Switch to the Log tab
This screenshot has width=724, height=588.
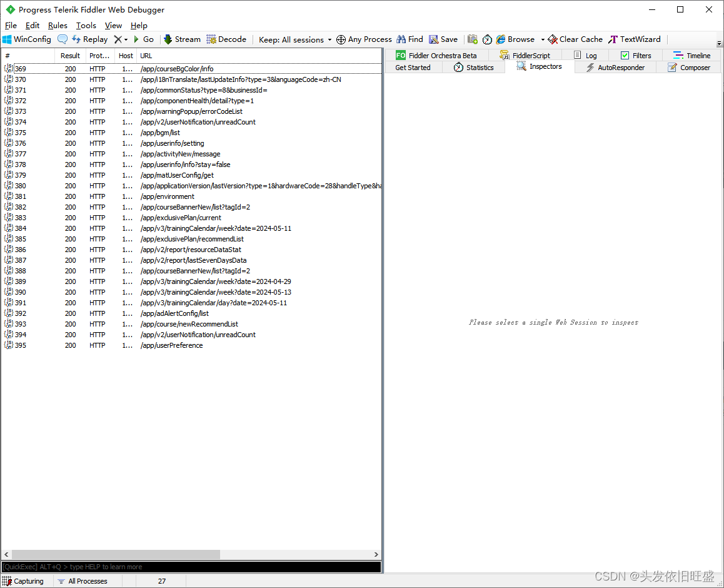585,56
